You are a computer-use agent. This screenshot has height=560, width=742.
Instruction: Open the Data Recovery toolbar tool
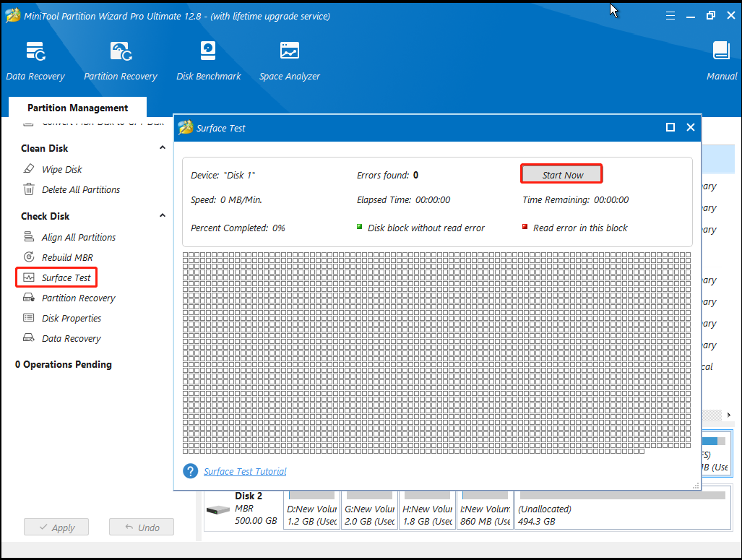[35, 61]
